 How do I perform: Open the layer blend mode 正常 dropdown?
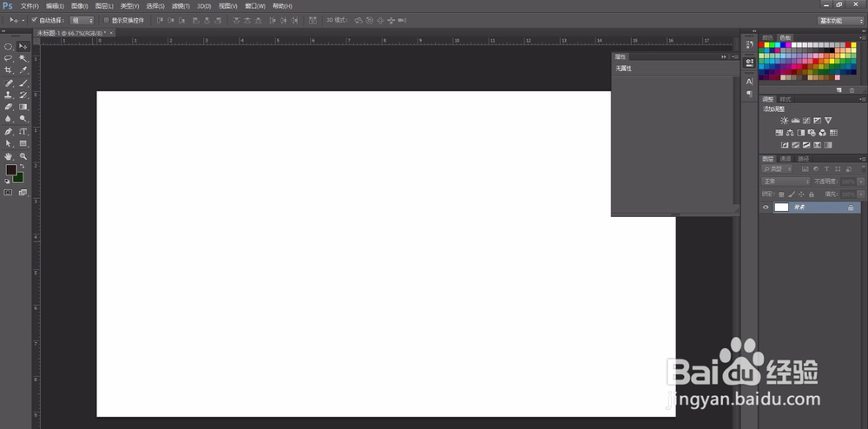pos(786,181)
